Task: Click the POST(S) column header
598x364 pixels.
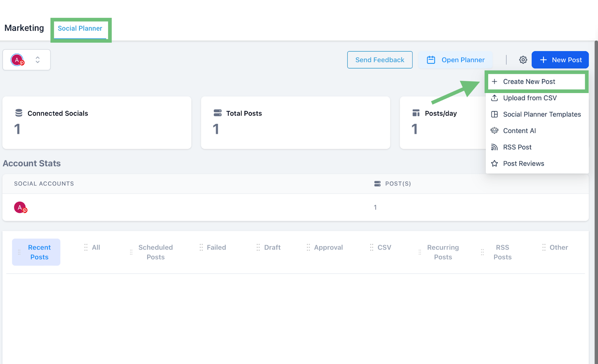Action: [398, 184]
